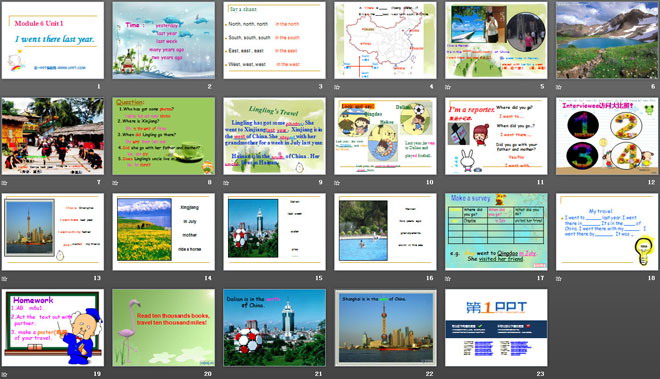Screen dimensions: 660x379
Task: Select the Lingling's Travel slide 9
Action: pyautogui.click(x=274, y=136)
